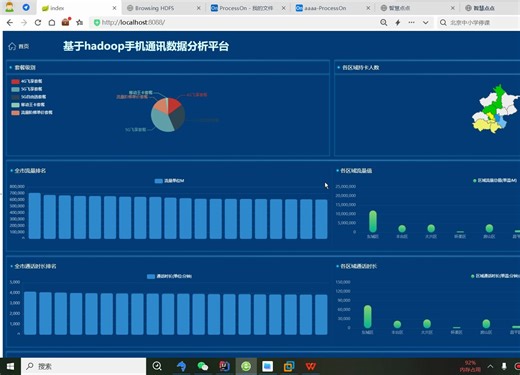This screenshot has height=375, width=520.
Task: Click the orange pie slice
Action: [161, 106]
